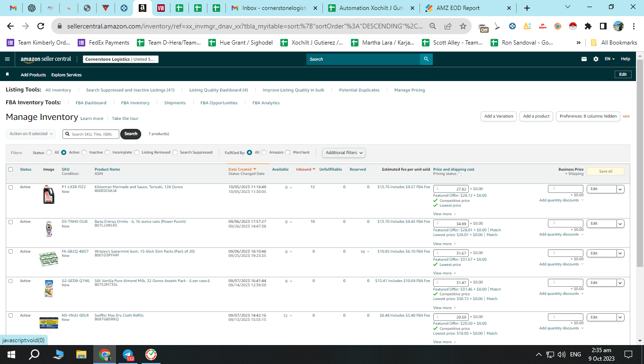The image size is (644, 364).
Task: Click the Chrome icon in the taskbar
Action: [105, 355]
